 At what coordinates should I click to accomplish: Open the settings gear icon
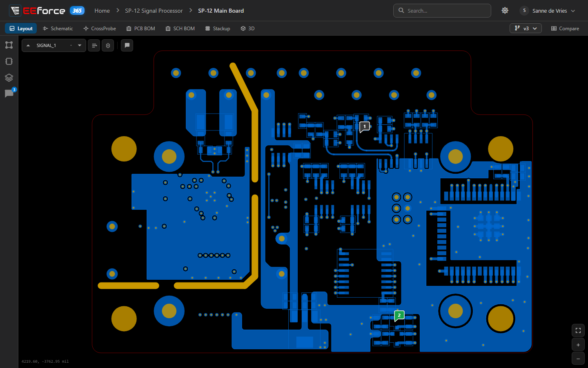point(505,11)
